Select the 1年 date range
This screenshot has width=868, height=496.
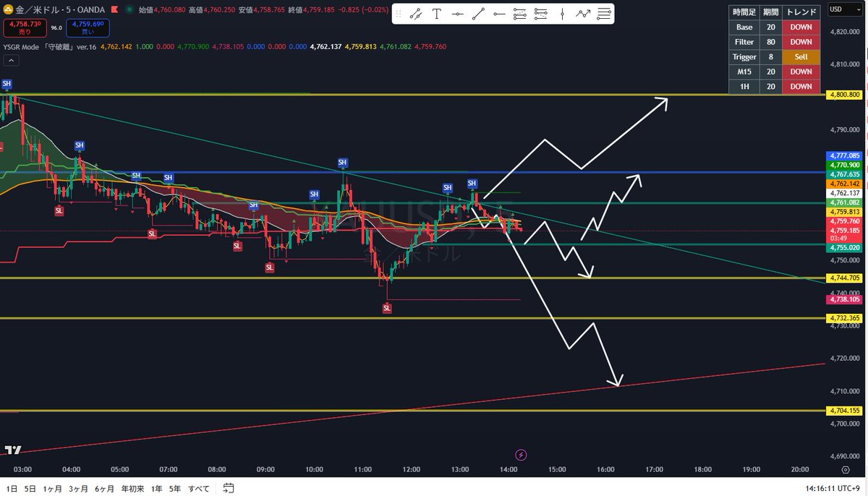click(156, 489)
